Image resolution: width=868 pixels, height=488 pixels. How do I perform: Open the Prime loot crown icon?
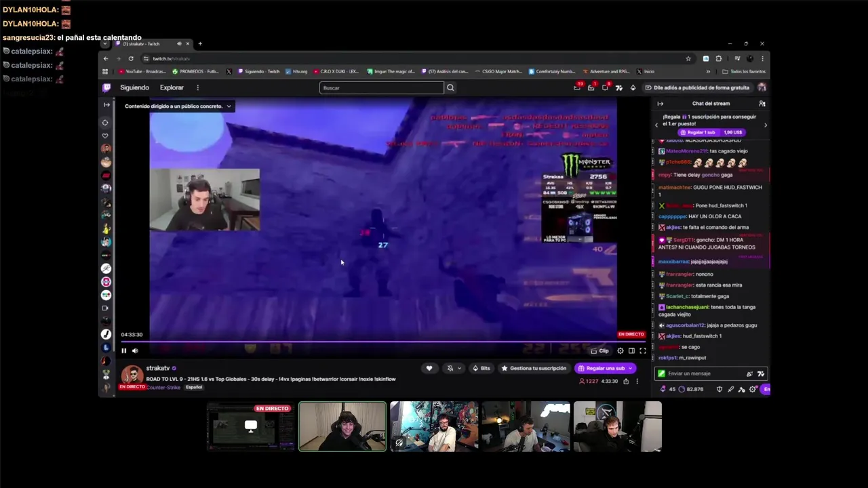[x=578, y=87]
